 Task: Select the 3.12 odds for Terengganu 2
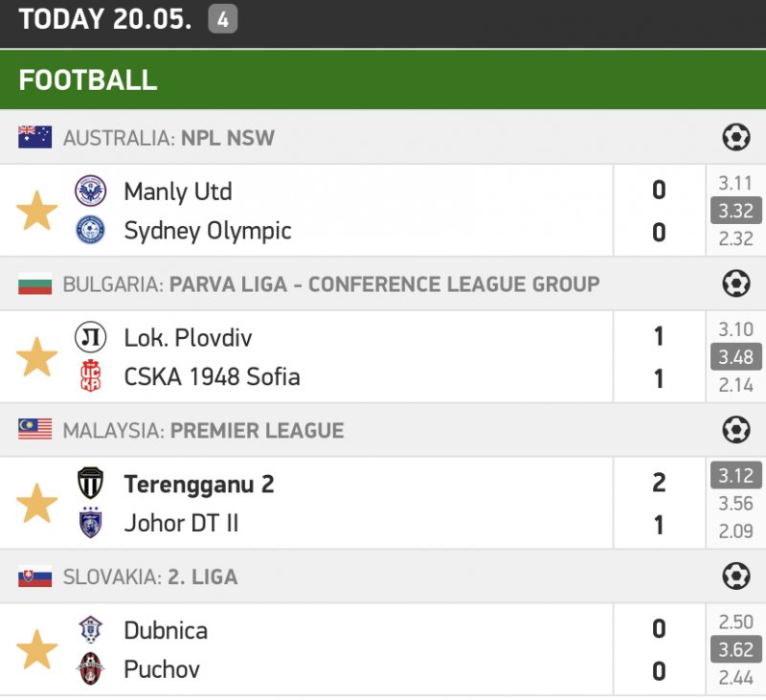tap(735, 476)
